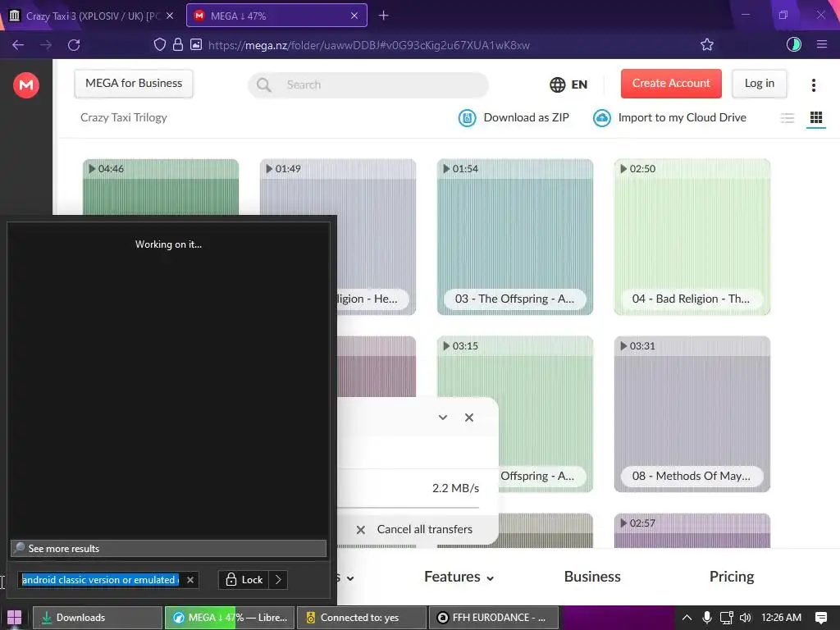Click See more results in search popup
This screenshot has width=840, height=630.
pyautogui.click(x=168, y=549)
